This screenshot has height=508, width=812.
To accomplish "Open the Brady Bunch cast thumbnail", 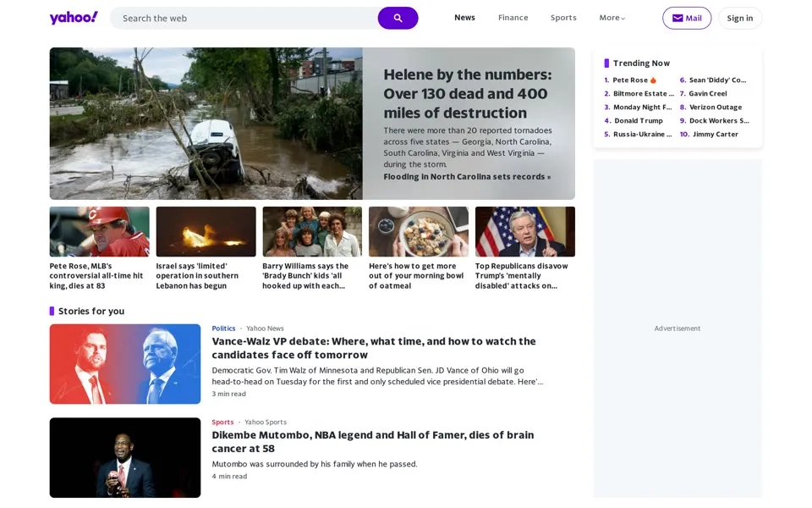I will tap(312, 232).
